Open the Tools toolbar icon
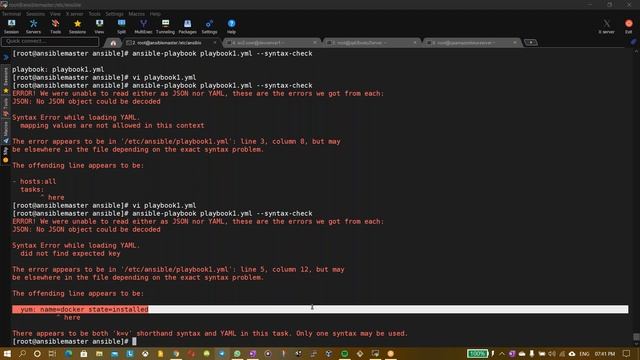Viewport: 640px width, 360px height. 56,27
